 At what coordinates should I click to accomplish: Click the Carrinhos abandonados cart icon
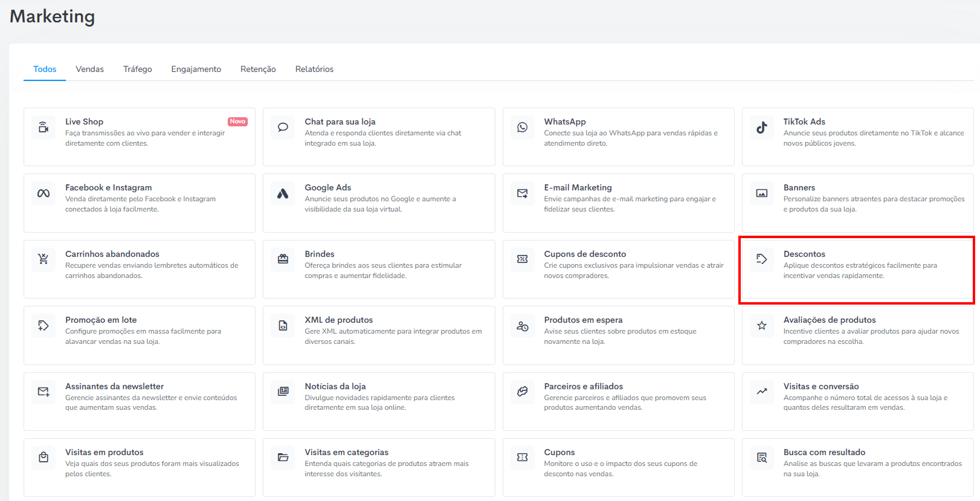pyautogui.click(x=44, y=259)
